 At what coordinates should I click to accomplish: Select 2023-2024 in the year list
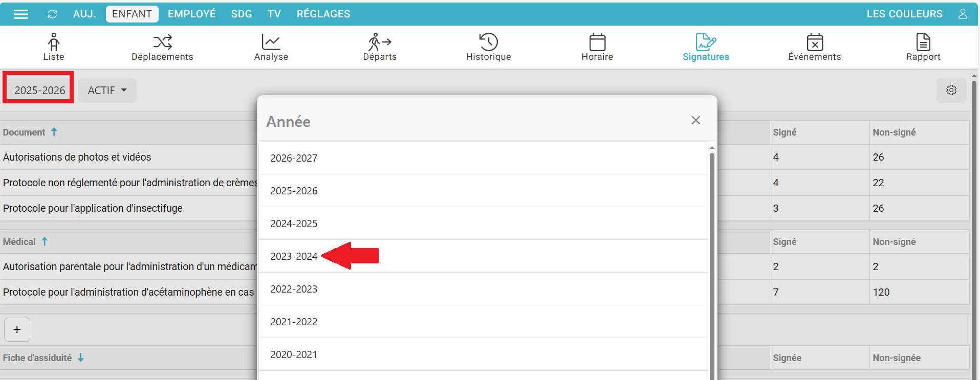click(x=294, y=256)
